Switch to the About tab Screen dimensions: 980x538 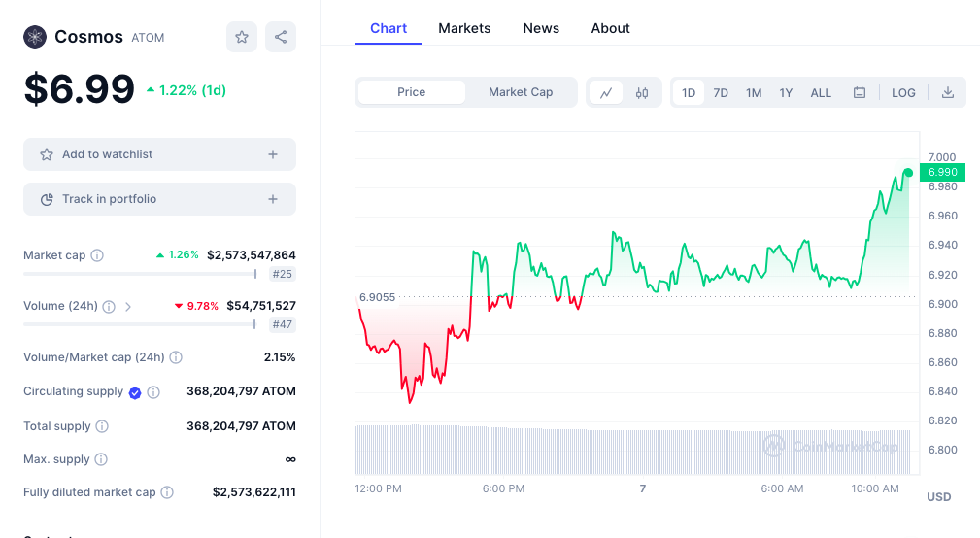click(611, 28)
